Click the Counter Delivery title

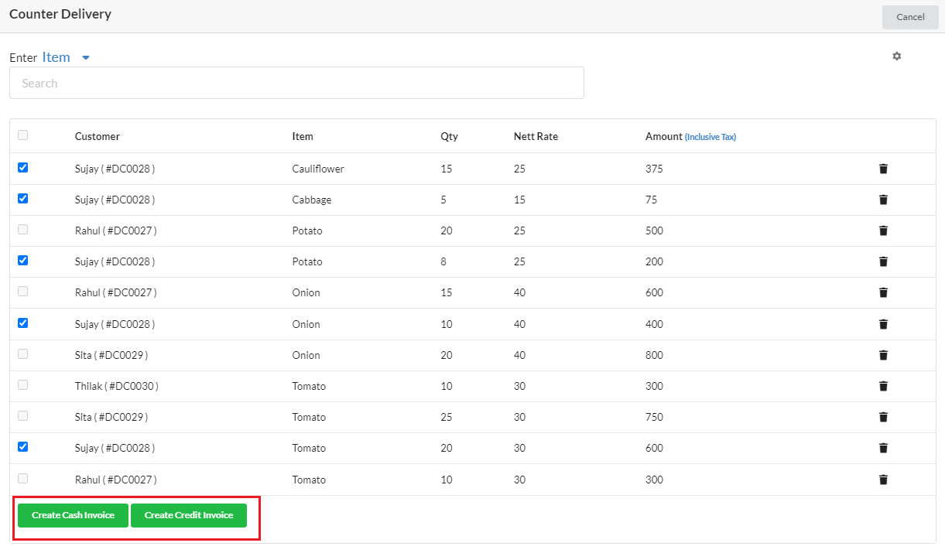tap(60, 14)
